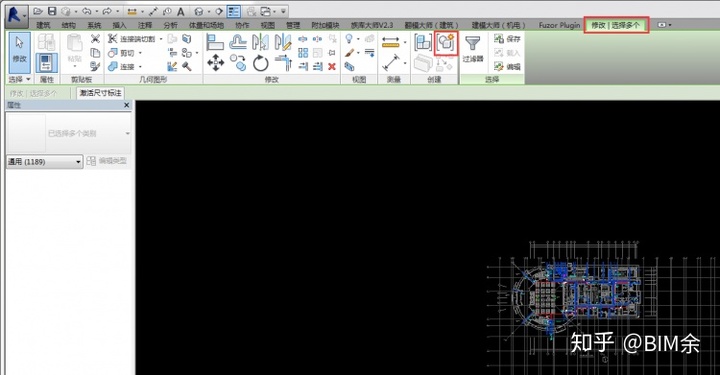Click the aligned dimension tool in Measure panel
Image resolution: width=720 pixels, height=375 pixels.
(x=390, y=42)
